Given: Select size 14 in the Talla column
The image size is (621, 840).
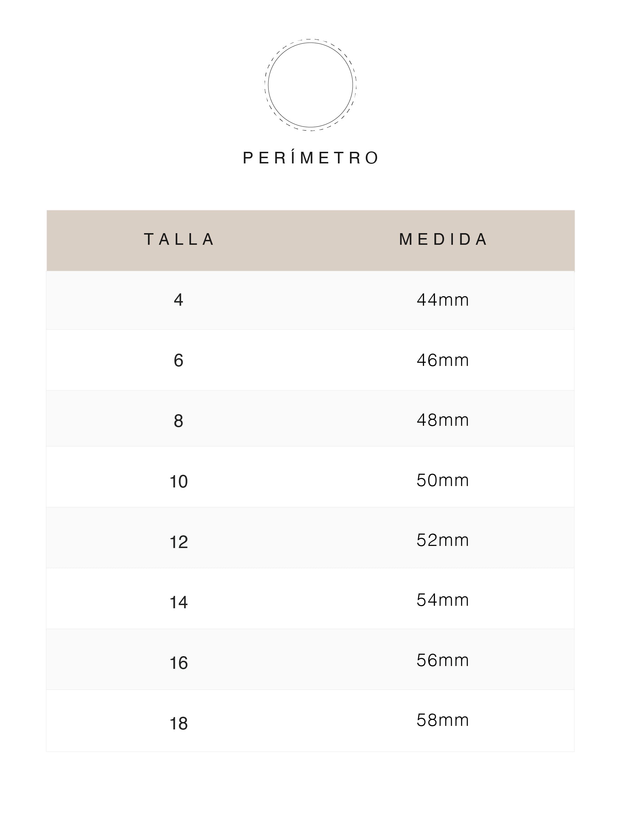Looking at the screenshot, I should (179, 603).
